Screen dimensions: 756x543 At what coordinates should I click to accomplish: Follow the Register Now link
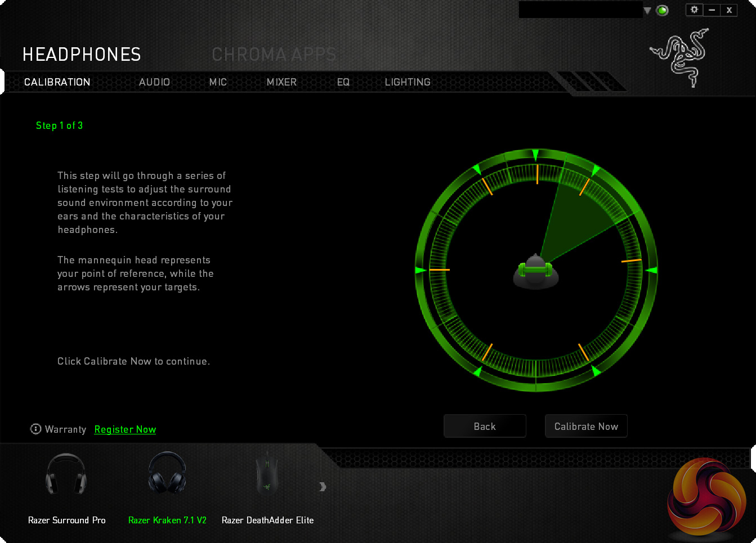click(x=125, y=429)
